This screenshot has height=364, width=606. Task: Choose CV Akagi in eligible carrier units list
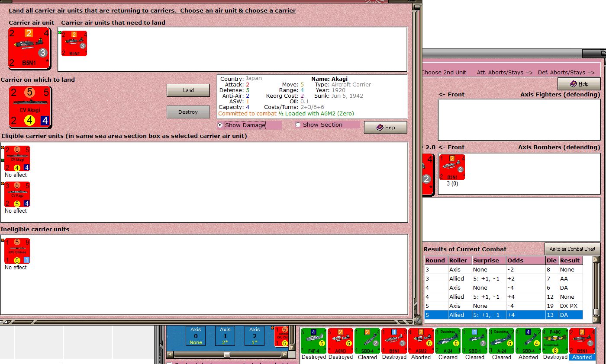tap(17, 159)
